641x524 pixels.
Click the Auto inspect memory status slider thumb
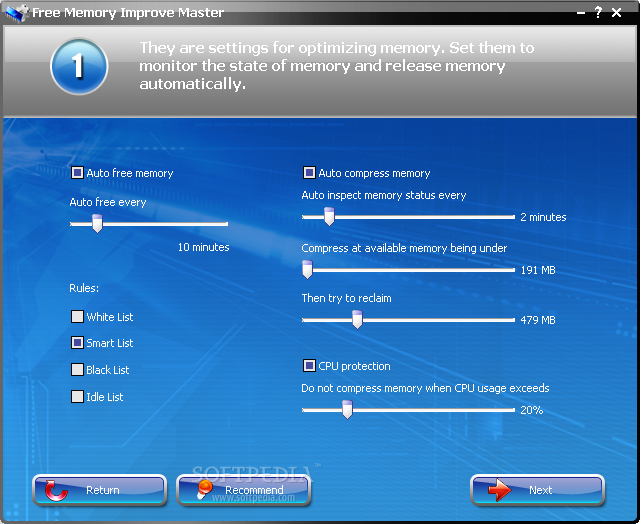click(329, 217)
